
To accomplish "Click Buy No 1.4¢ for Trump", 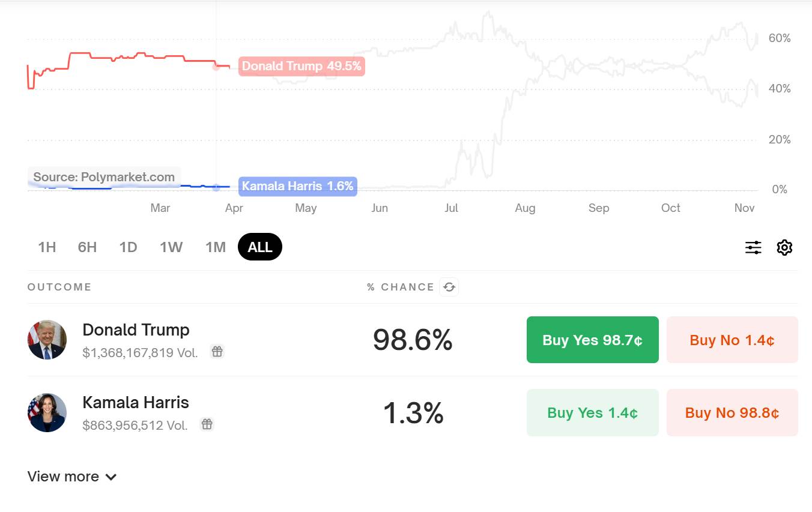I will point(732,340).
